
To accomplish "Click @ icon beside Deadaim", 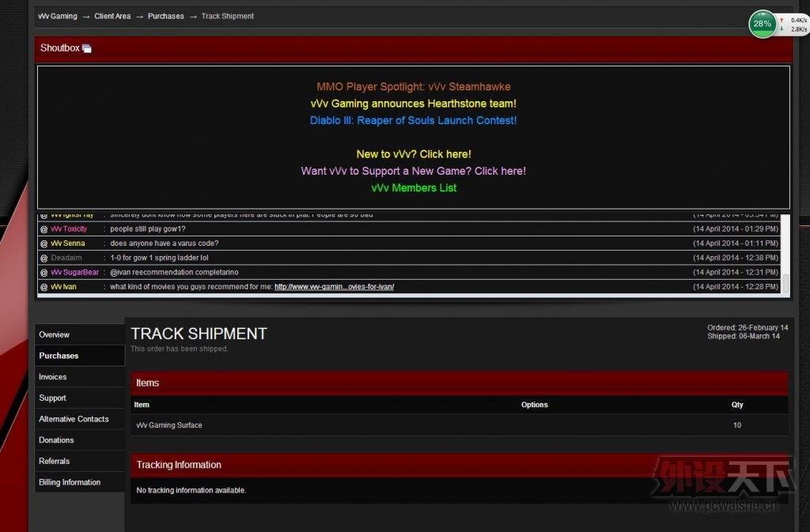I will [x=44, y=258].
